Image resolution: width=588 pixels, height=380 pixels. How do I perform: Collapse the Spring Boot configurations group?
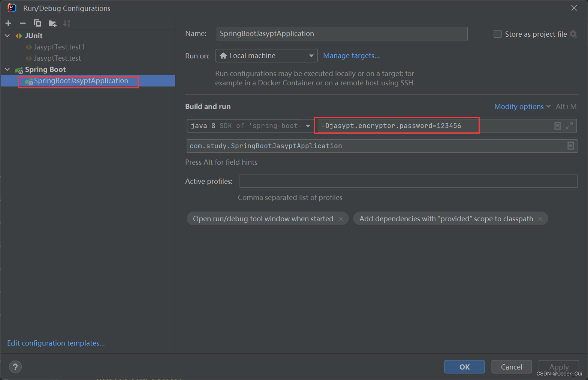7,69
